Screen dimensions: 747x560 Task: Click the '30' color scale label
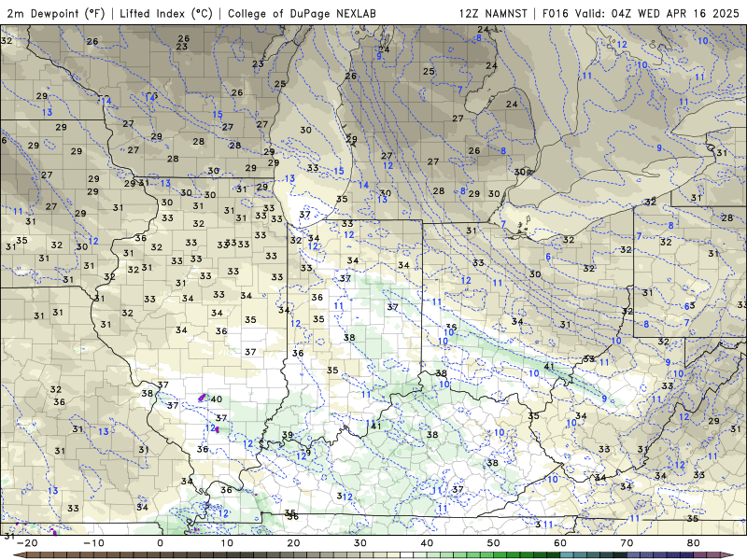pos(360,543)
